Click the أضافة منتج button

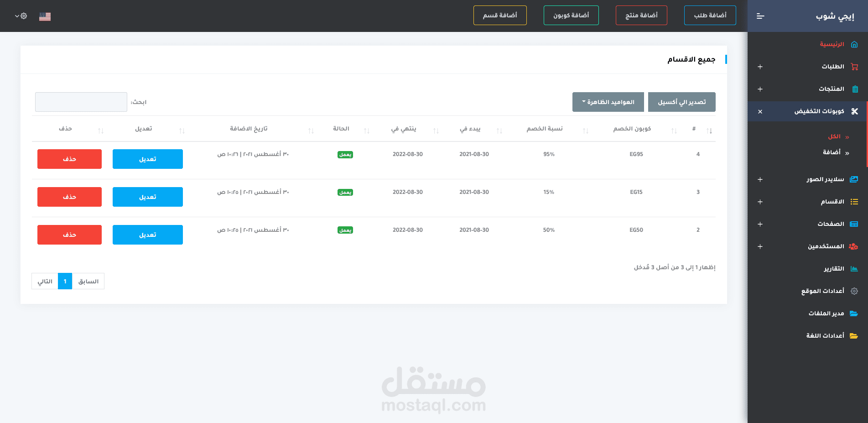pyautogui.click(x=641, y=16)
